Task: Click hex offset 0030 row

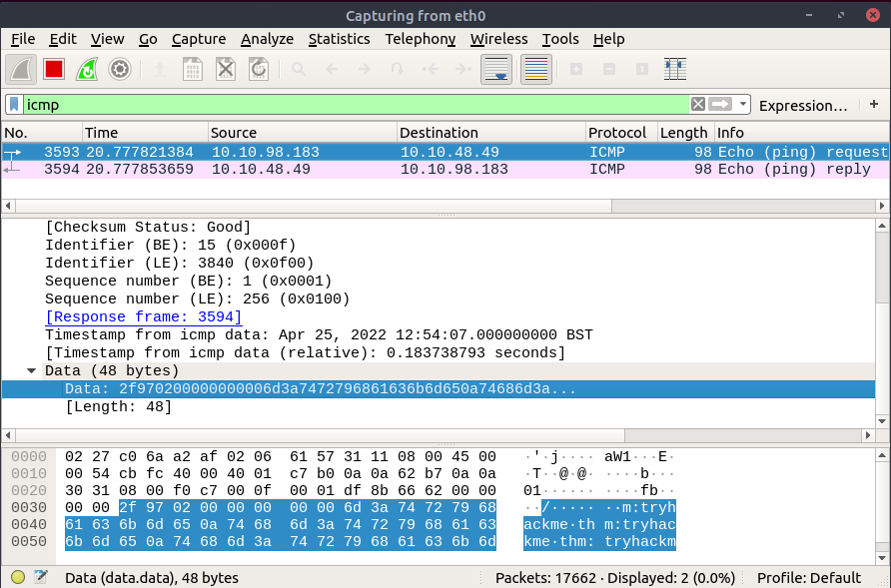Action: [x=29, y=507]
